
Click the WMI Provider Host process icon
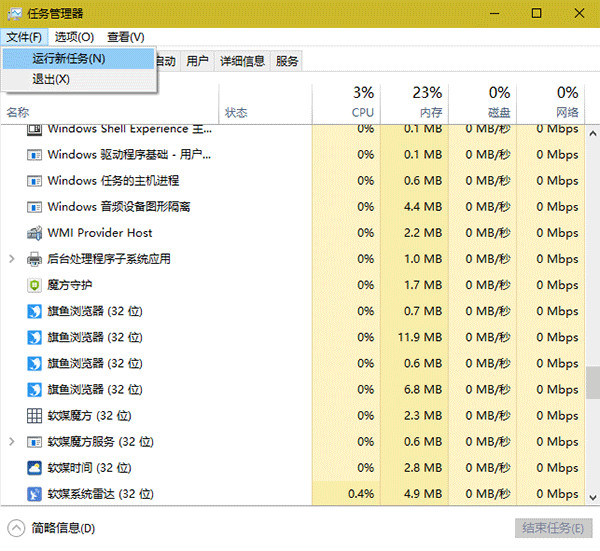point(34,233)
